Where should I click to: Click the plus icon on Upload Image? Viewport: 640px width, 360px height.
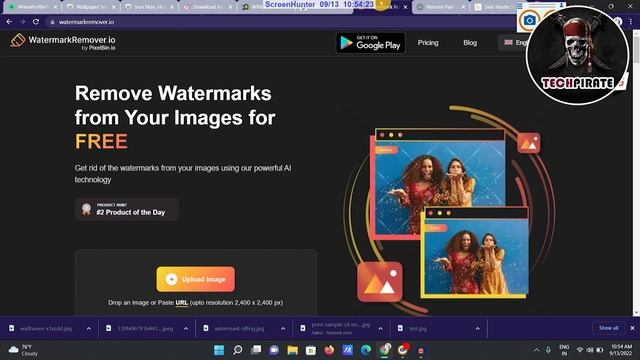tap(171, 279)
